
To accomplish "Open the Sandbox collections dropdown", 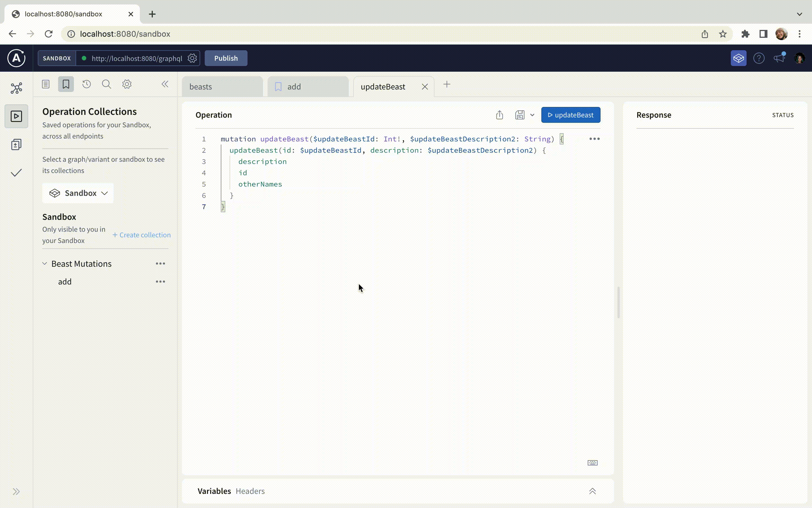I will (x=78, y=193).
